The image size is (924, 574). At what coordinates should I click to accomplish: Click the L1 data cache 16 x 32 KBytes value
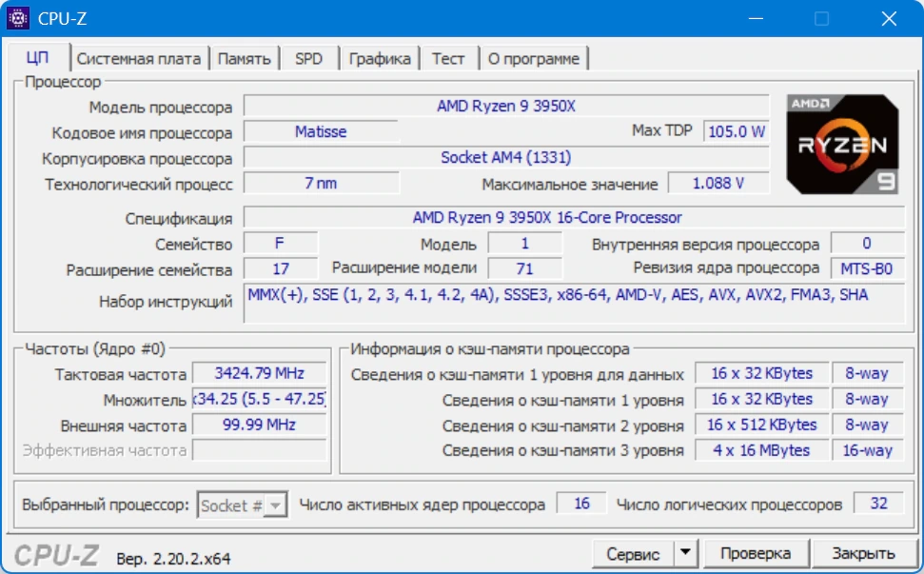[762, 373]
